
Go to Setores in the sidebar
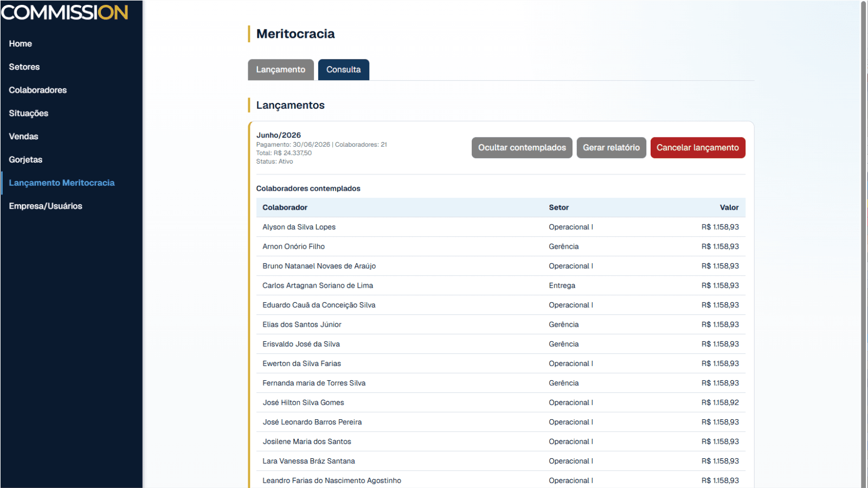(x=24, y=67)
